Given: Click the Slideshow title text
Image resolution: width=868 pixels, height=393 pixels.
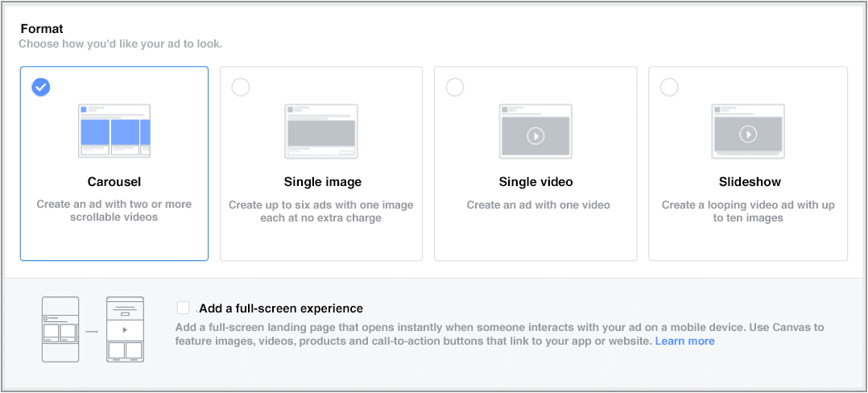Looking at the screenshot, I should click(x=750, y=181).
